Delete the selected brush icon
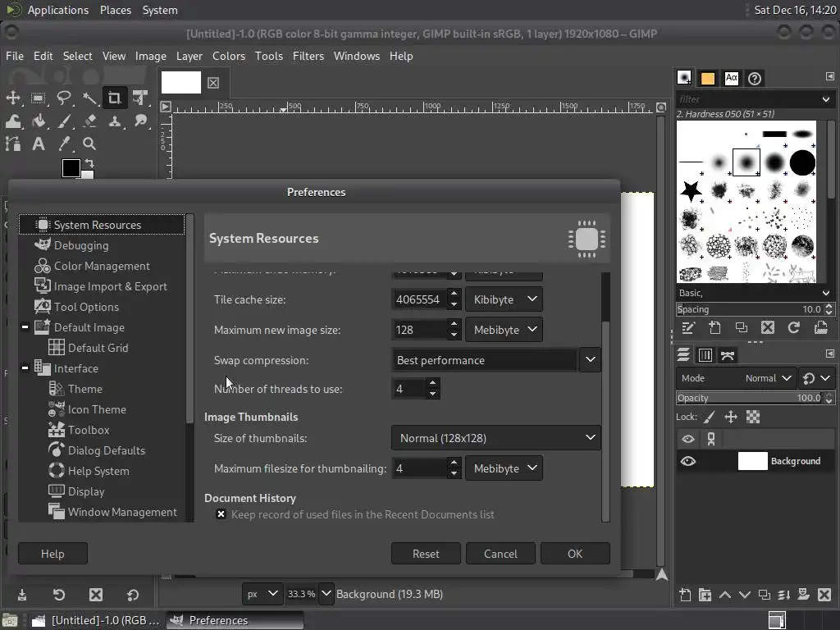840x630 pixels. [x=768, y=328]
